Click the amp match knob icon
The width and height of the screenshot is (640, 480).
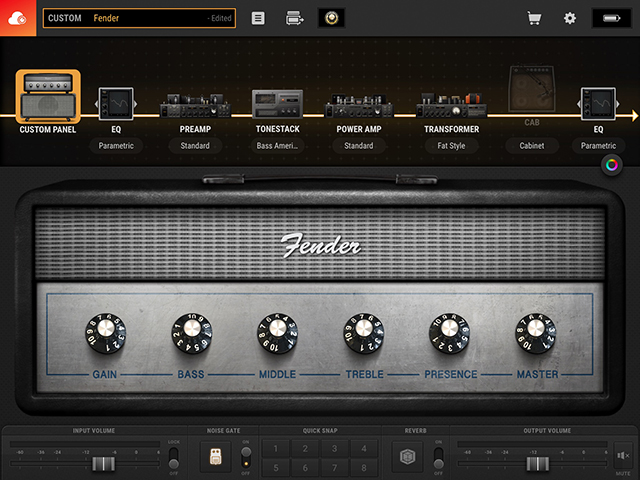(x=331, y=18)
